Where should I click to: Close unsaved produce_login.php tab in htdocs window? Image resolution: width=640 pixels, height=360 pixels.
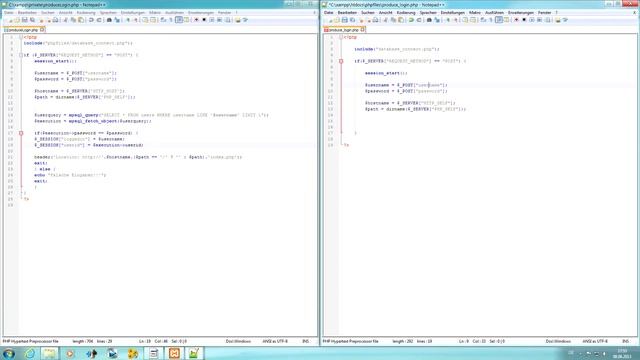pyautogui.click(x=362, y=29)
